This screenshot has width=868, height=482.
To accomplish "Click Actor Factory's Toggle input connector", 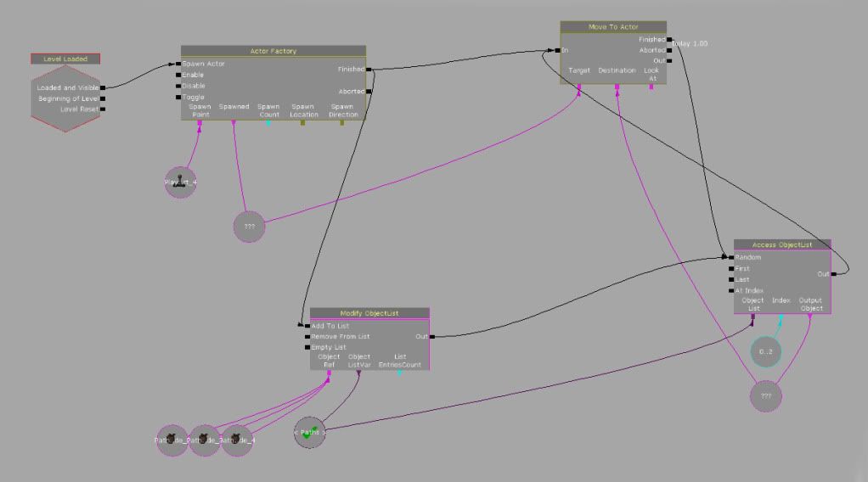I will tap(178, 97).
